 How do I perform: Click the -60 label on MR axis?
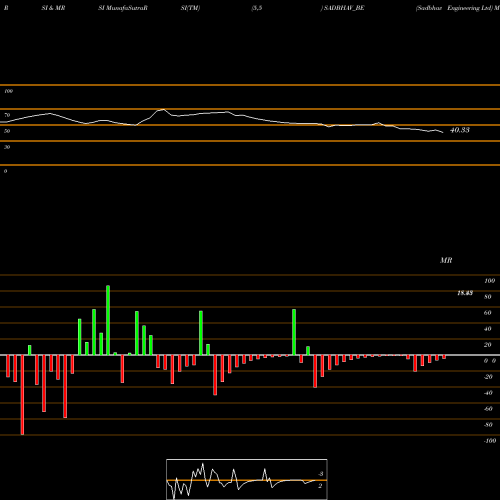click(488, 409)
